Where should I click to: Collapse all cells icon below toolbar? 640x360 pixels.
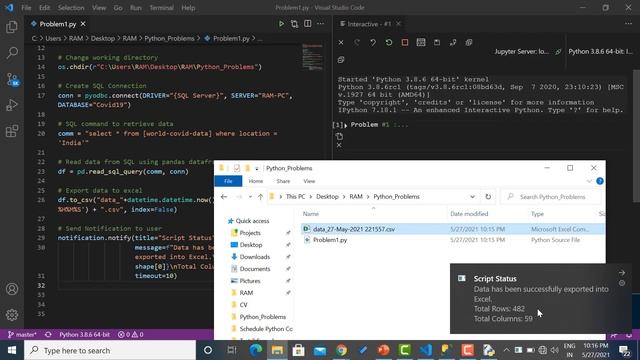[x=341, y=60]
